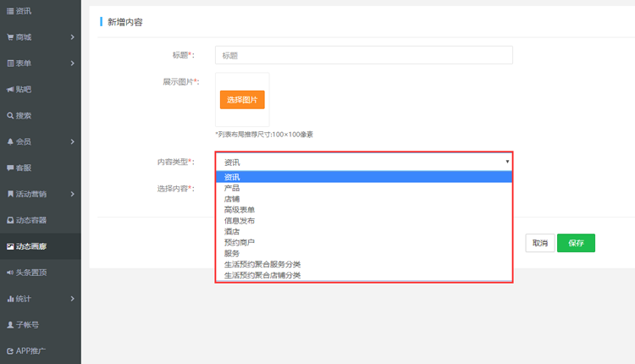Collapse the 内容类型 dropdown via its arrow
The image size is (635, 364).
tap(507, 161)
